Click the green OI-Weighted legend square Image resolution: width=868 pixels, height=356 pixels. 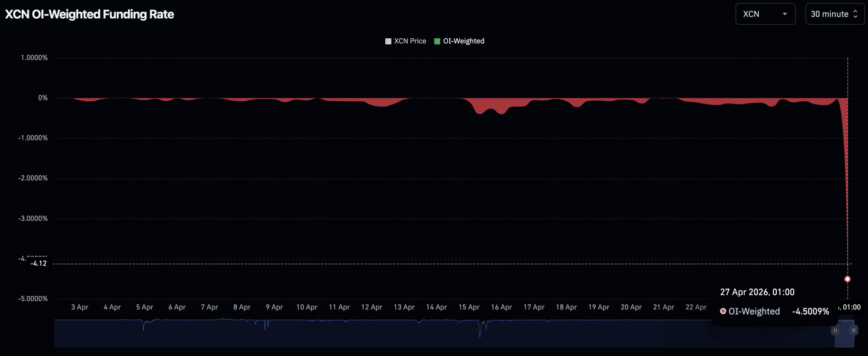437,41
